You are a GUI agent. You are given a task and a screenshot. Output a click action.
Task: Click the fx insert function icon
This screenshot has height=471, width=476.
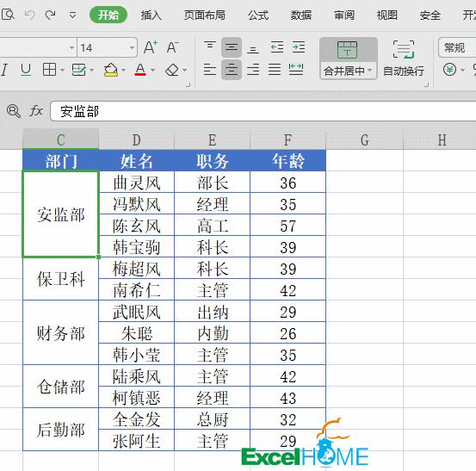point(36,111)
